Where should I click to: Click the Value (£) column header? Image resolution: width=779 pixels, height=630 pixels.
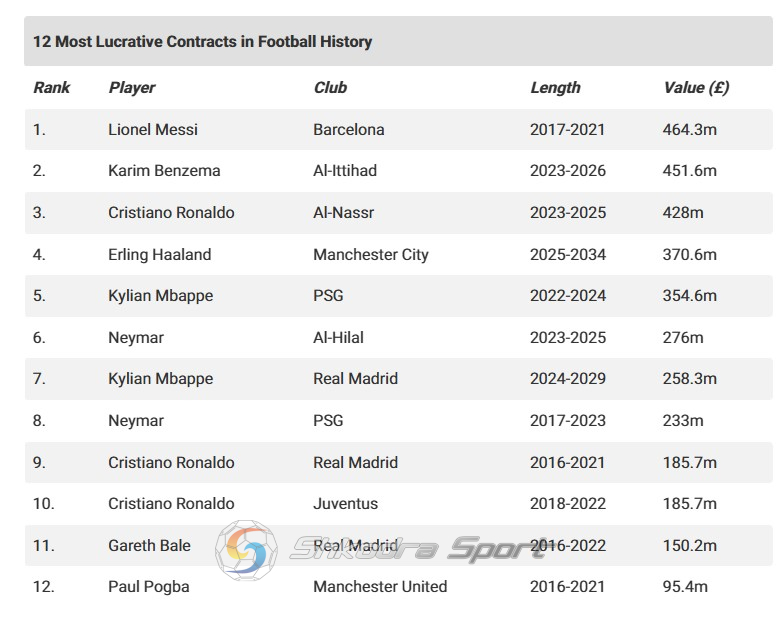[696, 87]
